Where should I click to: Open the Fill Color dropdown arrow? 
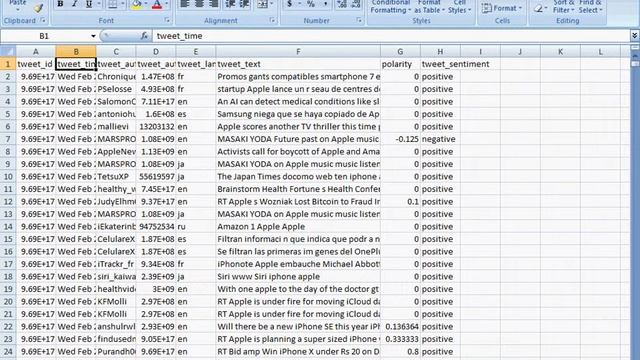[146, 4]
